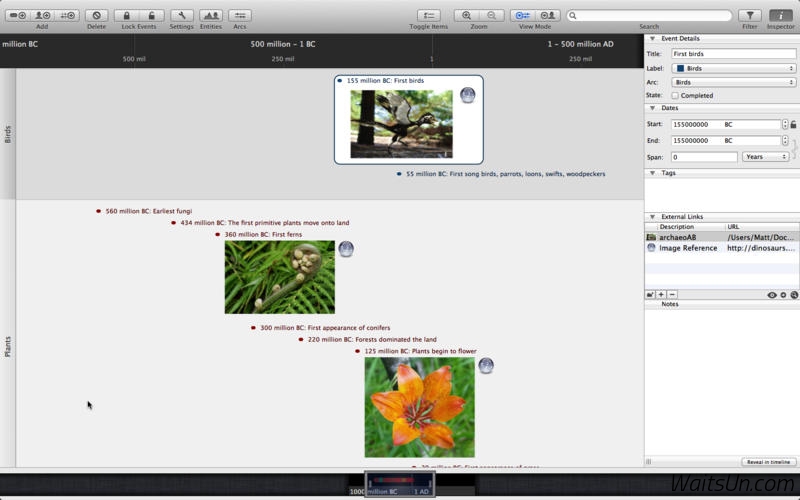Add an external link with plus button
800x500 pixels.
(x=661, y=295)
